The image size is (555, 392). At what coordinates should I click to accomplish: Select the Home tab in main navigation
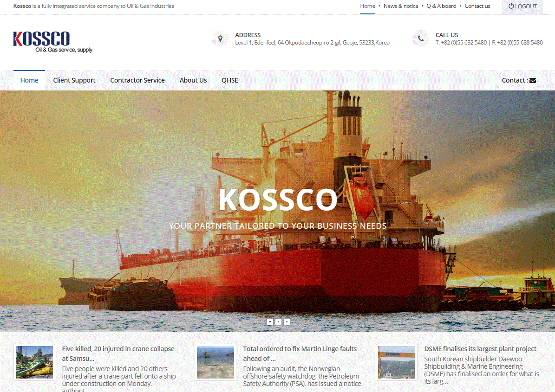(x=29, y=80)
